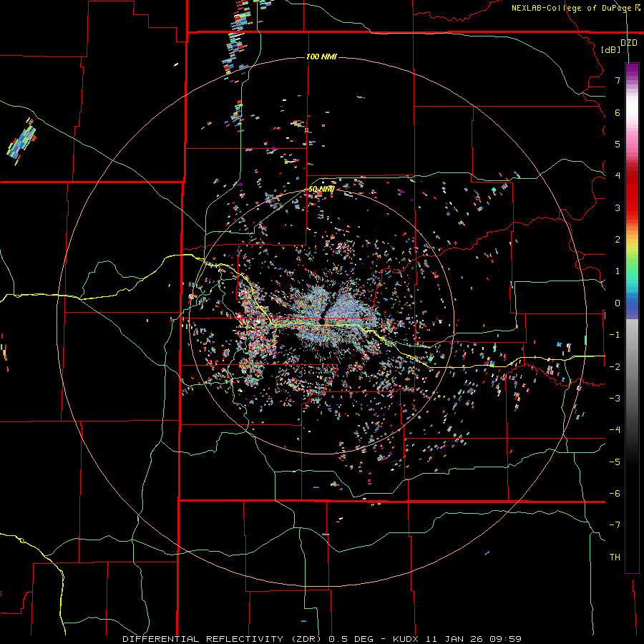The width and height of the screenshot is (644, 644).
Task: Click the '5' value on the color scale
Action: (618, 144)
